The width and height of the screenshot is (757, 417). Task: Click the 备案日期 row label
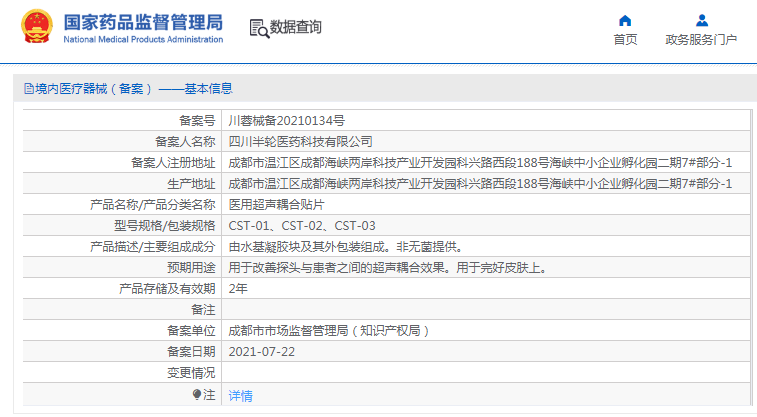coord(191,351)
